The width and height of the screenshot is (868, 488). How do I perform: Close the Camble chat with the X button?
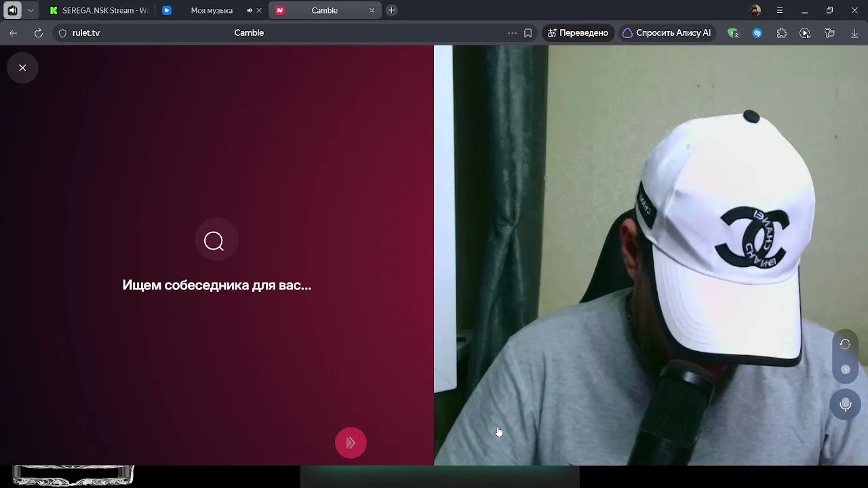click(22, 68)
